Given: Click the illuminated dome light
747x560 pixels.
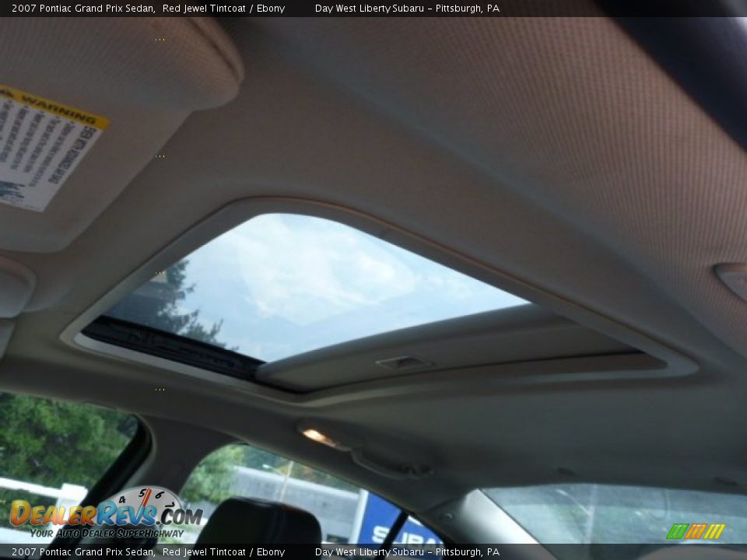Looking at the screenshot, I should [x=320, y=436].
